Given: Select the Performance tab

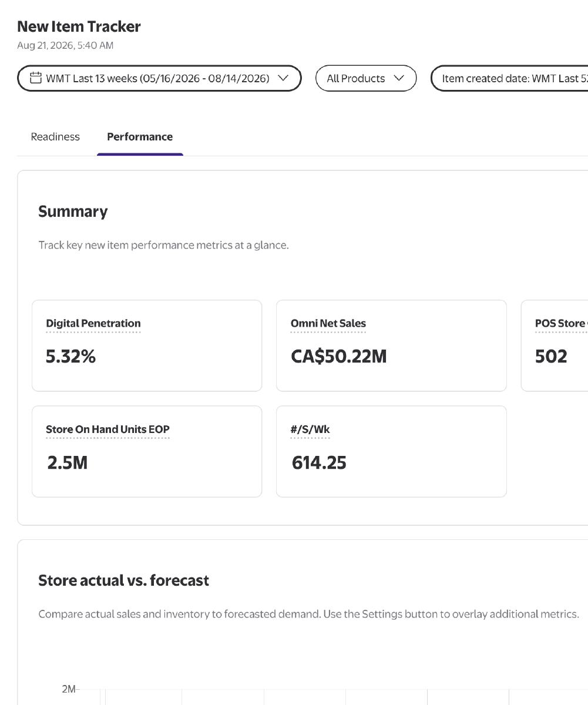Looking at the screenshot, I should tap(140, 137).
